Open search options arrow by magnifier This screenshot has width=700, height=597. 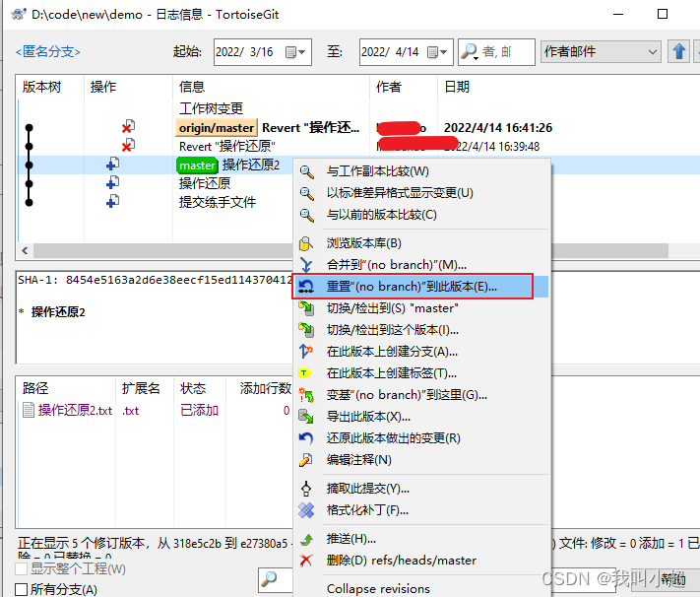click(476, 58)
